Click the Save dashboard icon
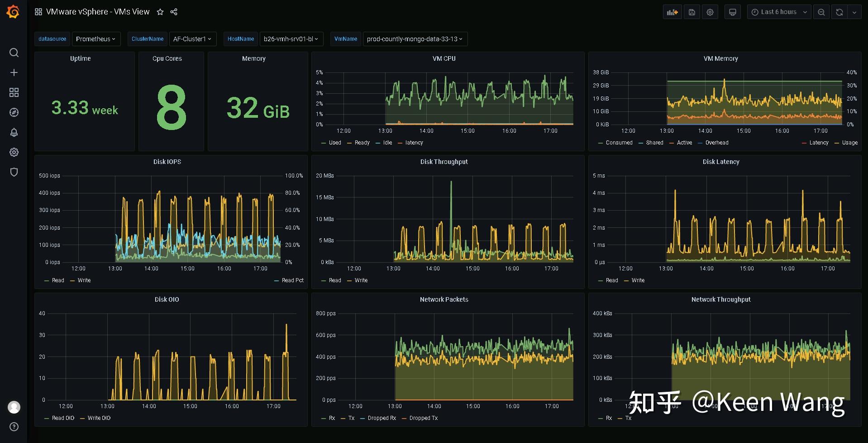868x443 pixels. coord(692,12)
